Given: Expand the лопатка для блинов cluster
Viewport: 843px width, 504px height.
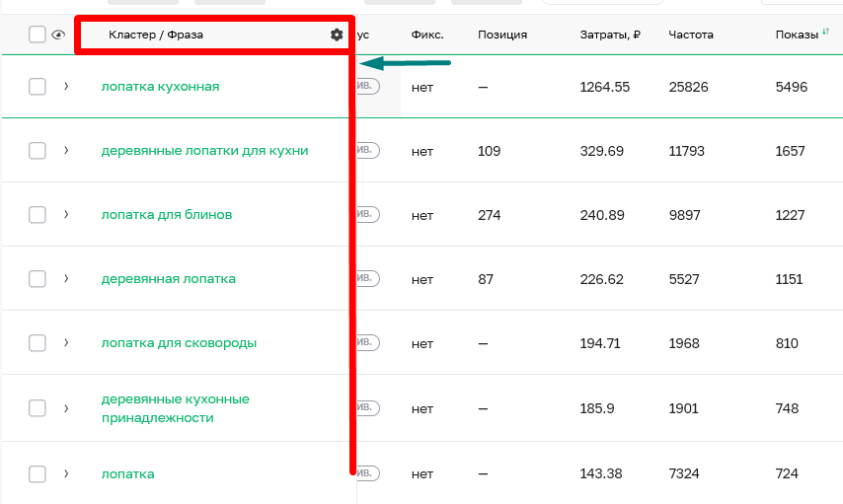Looking at the screenshot, I should coord(66,214).
